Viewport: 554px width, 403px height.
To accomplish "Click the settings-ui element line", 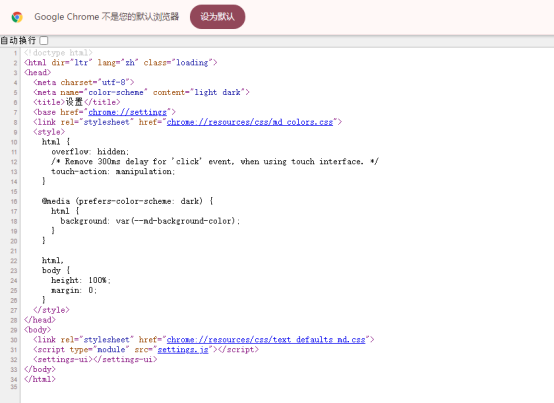I will pos(95,359).
